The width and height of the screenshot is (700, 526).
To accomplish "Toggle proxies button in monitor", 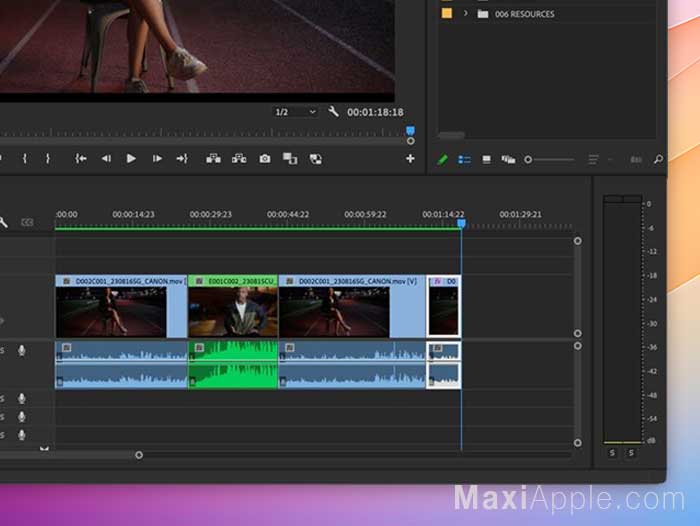I will (x=316, y=159).
